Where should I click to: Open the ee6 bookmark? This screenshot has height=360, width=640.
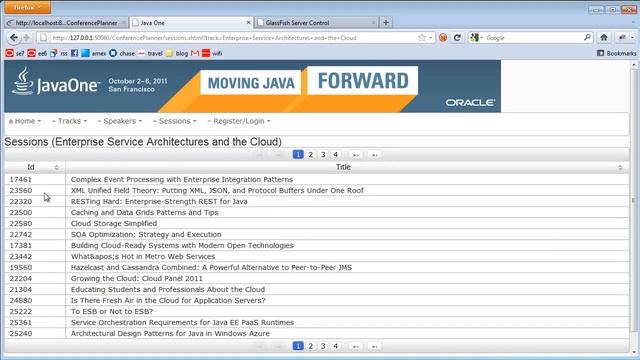37,53
